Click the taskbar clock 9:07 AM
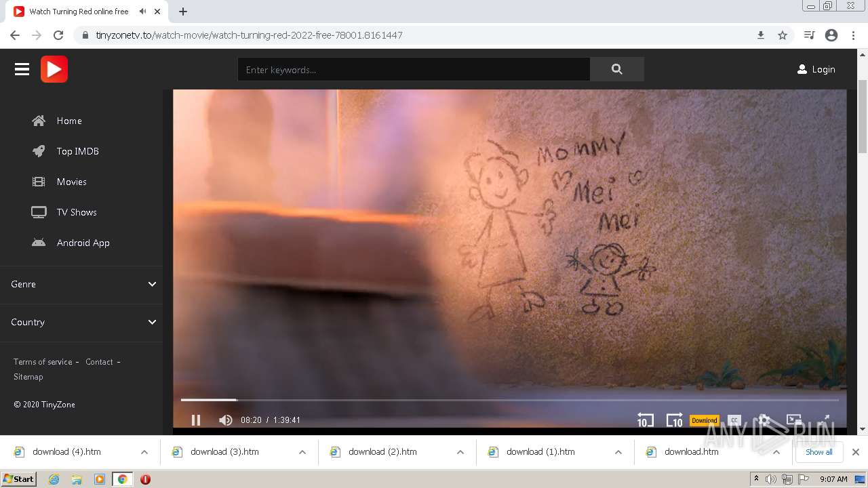Viewport: 868px width, 488px height. click(x=833, y=479)
